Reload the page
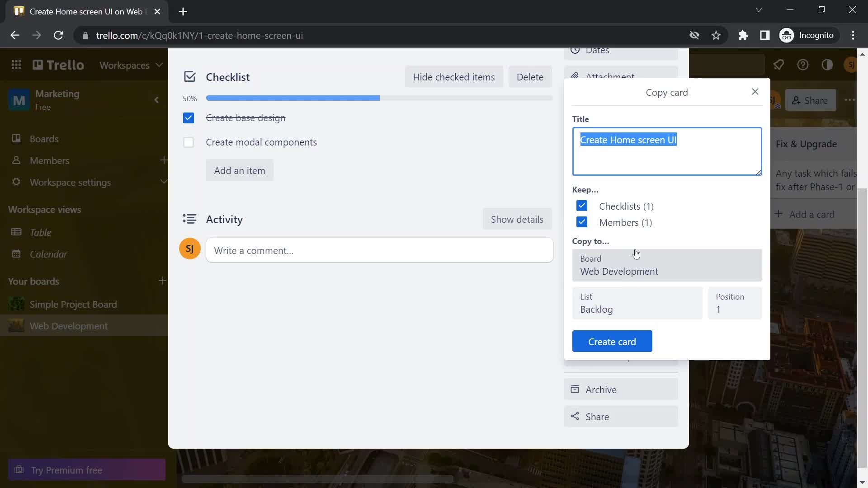 (58, 35)
